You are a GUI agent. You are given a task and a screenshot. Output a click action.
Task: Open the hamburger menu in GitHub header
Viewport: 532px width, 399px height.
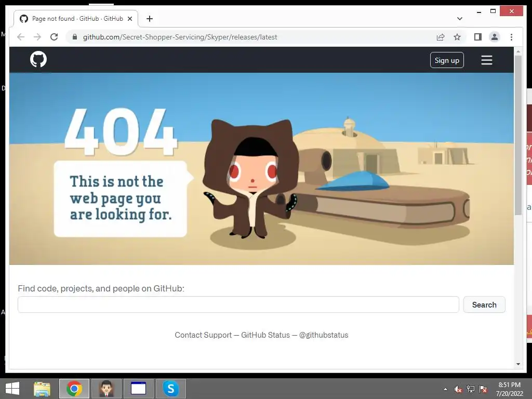[x=486, y=60]
